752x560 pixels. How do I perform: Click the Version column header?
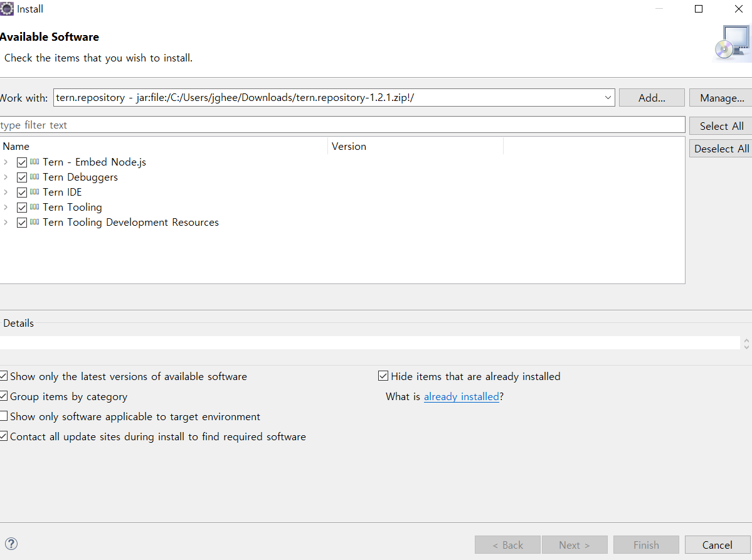pyautogui.click(x=415, y=146)
